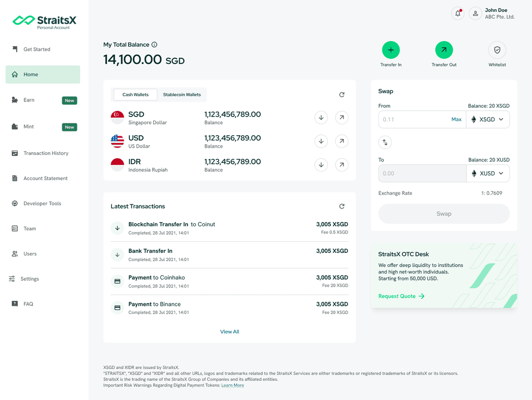Click the John Doe account name
Viewport: 532px width, 400px height.
pyautogui.click(x=496, y=10)
